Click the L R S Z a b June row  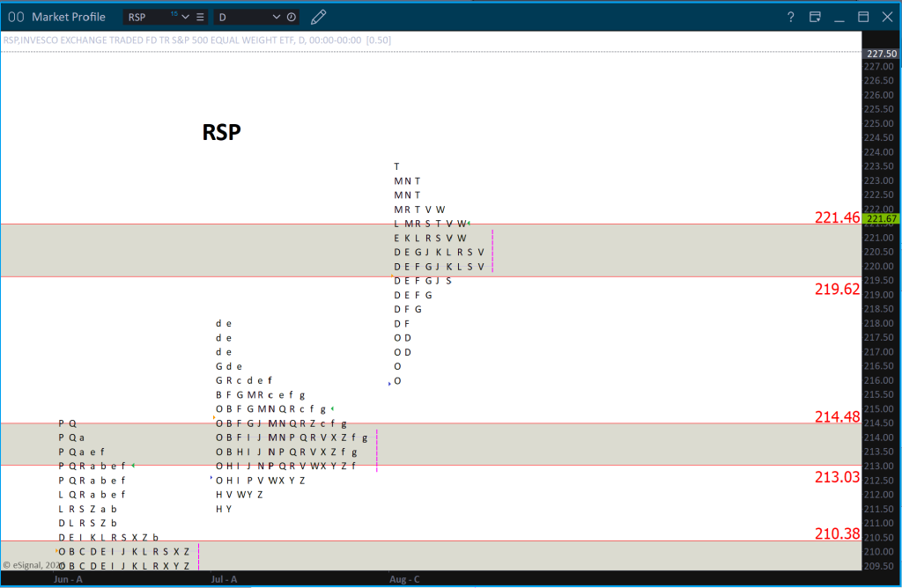[87, 509]
